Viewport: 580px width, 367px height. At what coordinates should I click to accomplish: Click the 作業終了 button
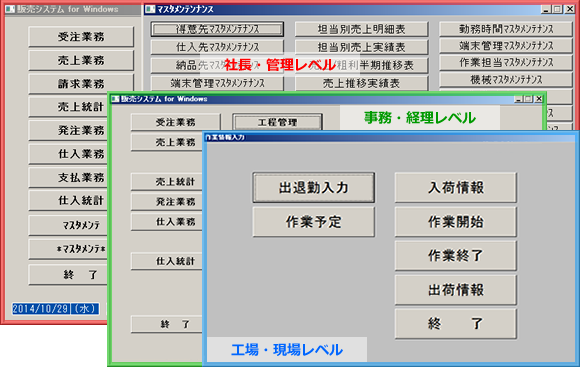pos(455,256)
